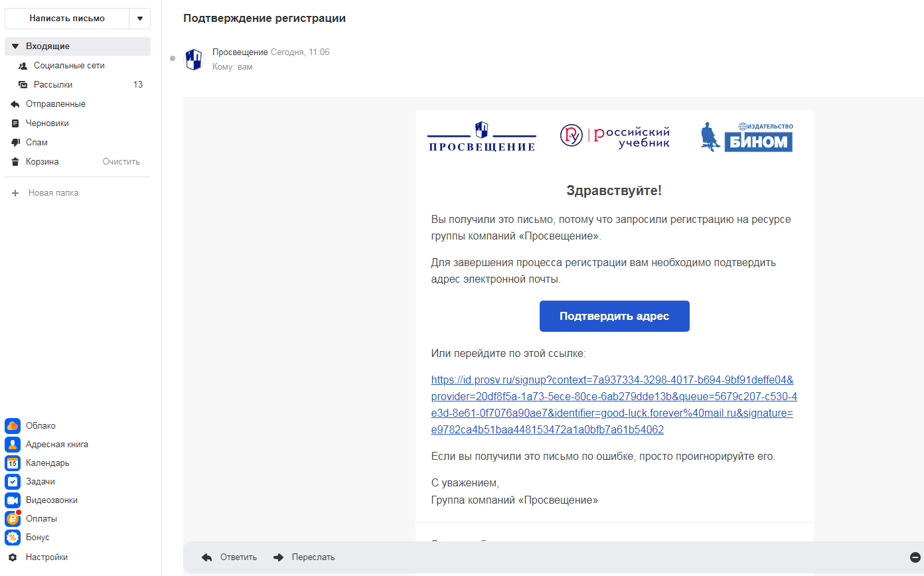Screen dimensions: 924x576
Task: Open Настройки gear icon
Action: [13, 557]
